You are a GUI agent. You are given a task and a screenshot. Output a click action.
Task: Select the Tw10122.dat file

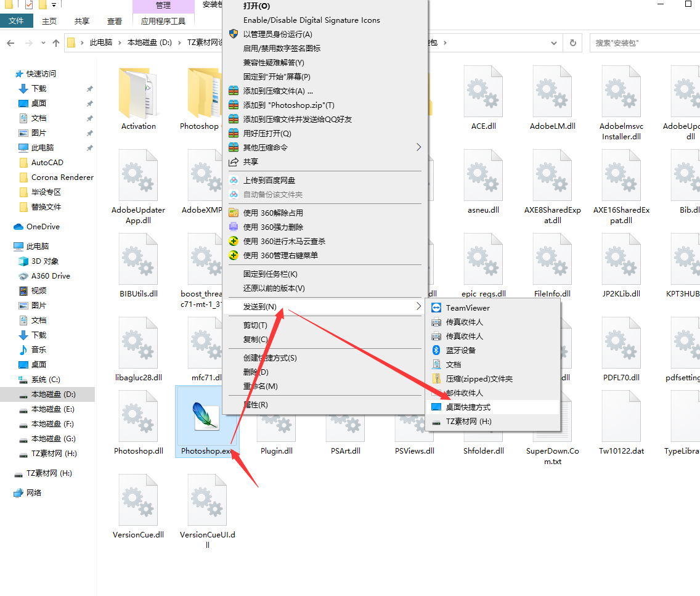tap(621, 423)
